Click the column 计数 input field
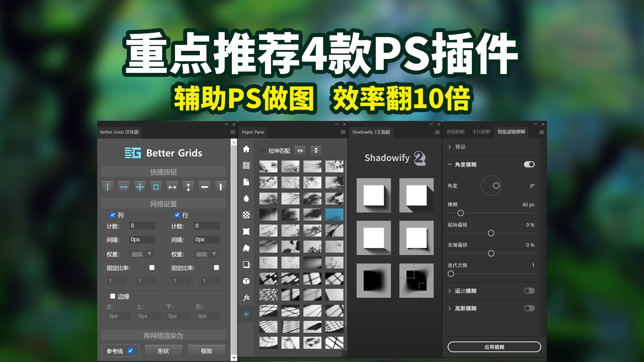 (x=142, y=226)
